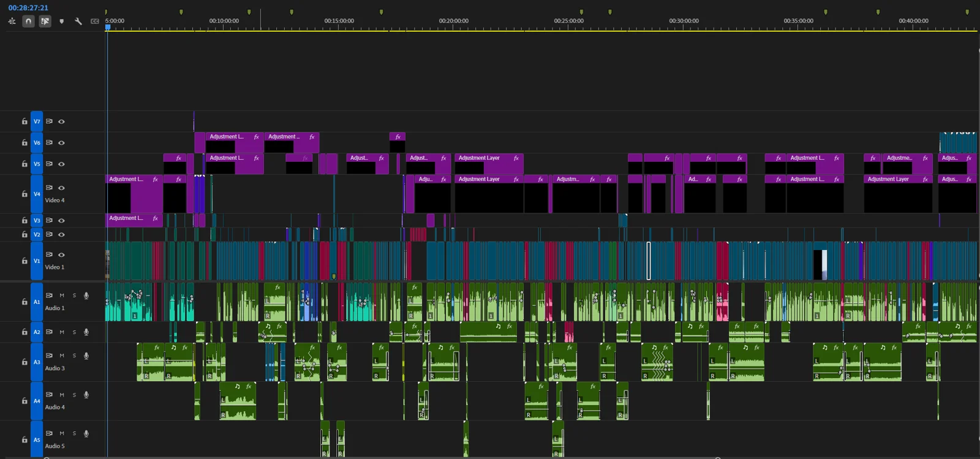Screen dimensions: 980x459
Task: Open the wrench Timeline Display Settings
Action: 78,21
